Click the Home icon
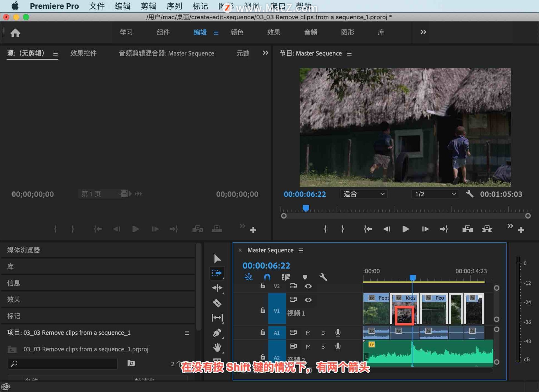 15,33
